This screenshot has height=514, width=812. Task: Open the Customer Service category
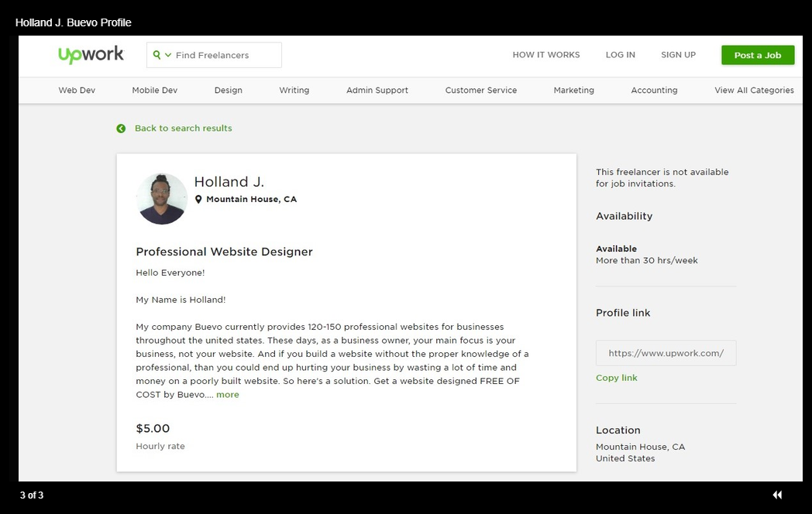point(480,90)
